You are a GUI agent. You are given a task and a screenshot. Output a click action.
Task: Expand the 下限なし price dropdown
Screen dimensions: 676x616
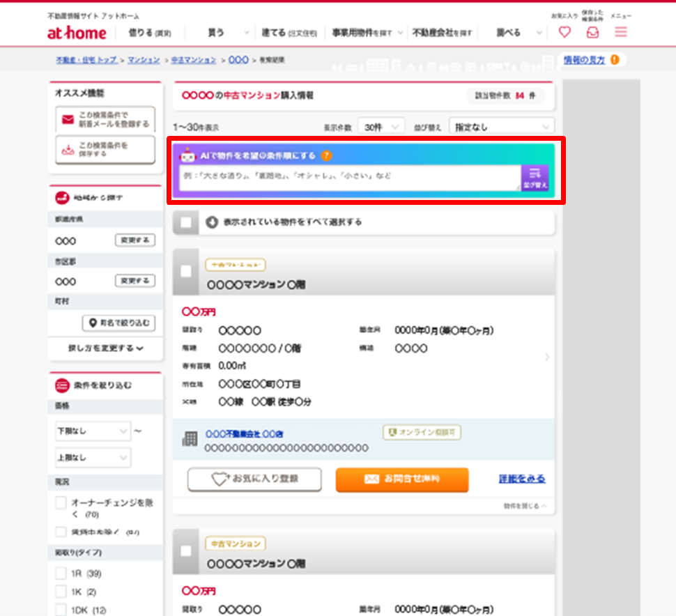[x=93, y=431]
